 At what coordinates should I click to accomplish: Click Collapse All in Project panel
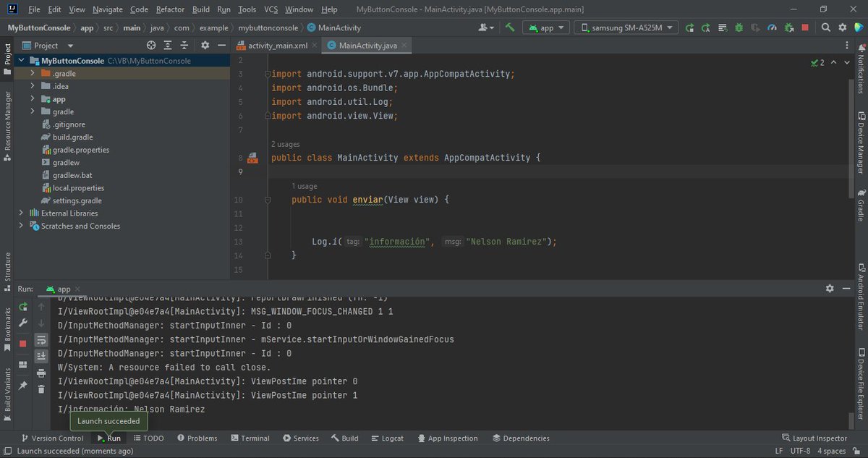(184, 45)
